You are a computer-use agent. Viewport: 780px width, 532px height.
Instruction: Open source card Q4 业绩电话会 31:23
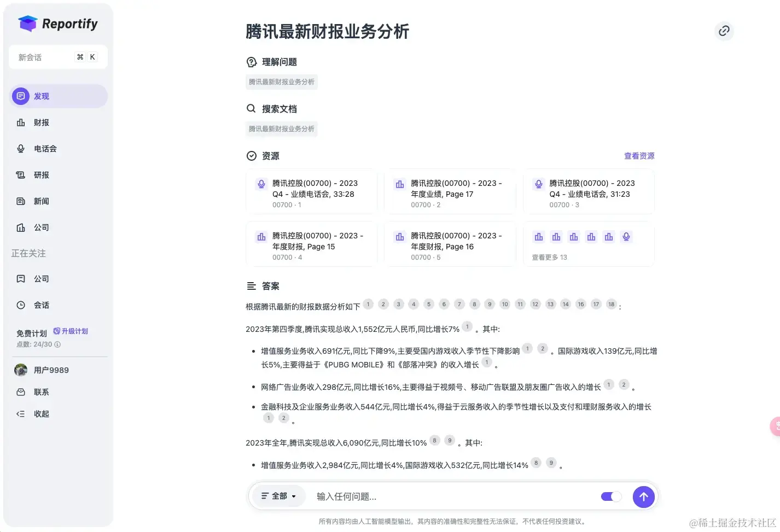coord(589,192)
